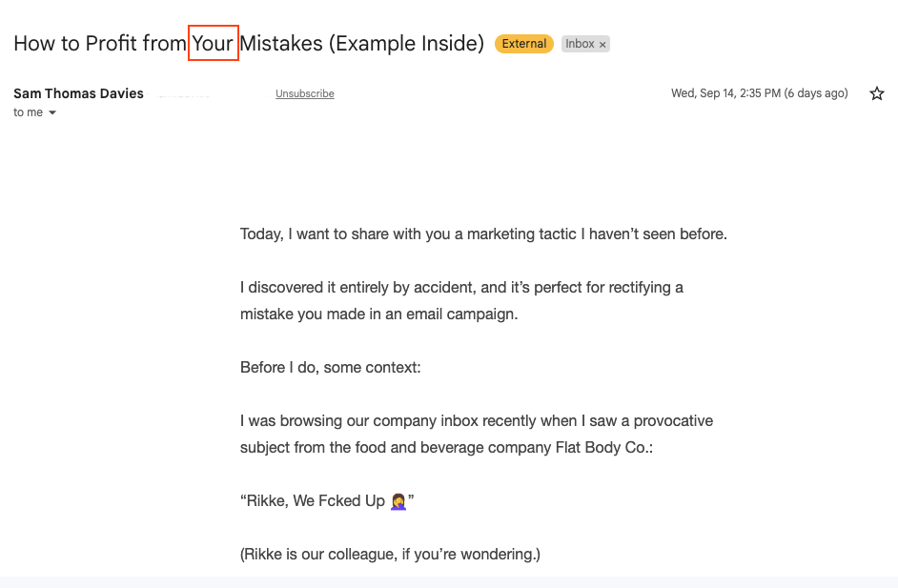This screenshot has width=898, height=588.
Task: Click the yellow External tag
Action: click(x=524, y=44)
